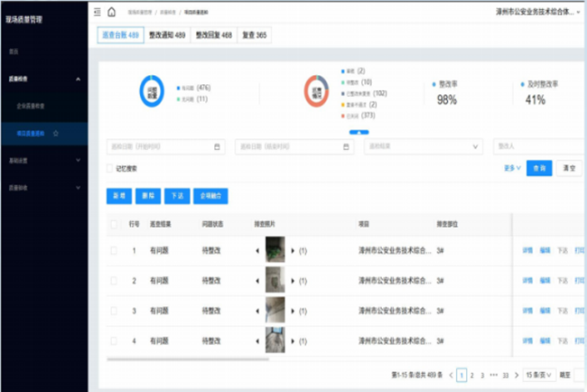Tick the select-all checkbox in table header
The height and width of the screenshot is (392, 587).
(114, 224)
